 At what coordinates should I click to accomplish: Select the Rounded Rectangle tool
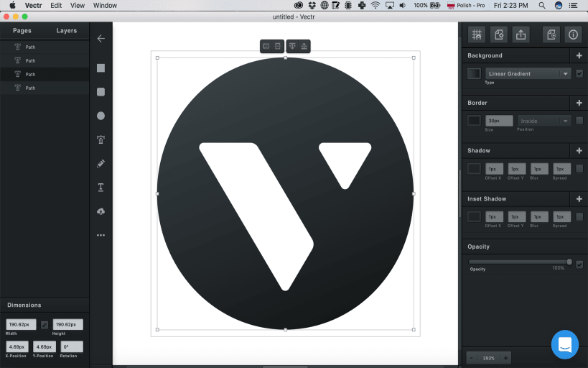coord(101,92)
